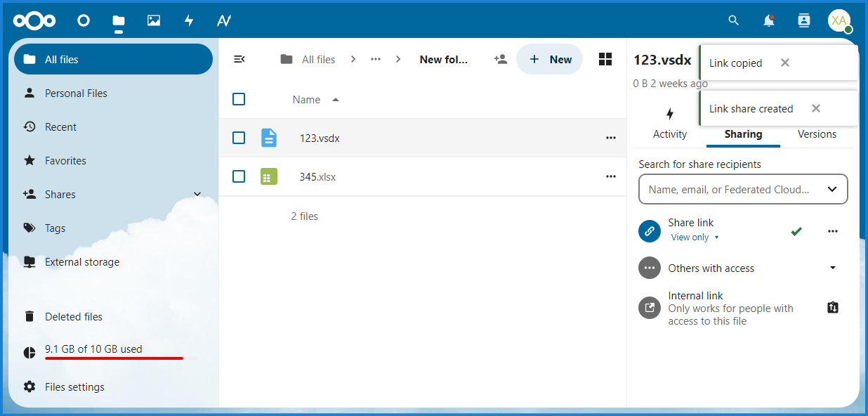Open the Photos app from the top bar
Viewport: 868px width, 416px height.
tap(154, 20)
